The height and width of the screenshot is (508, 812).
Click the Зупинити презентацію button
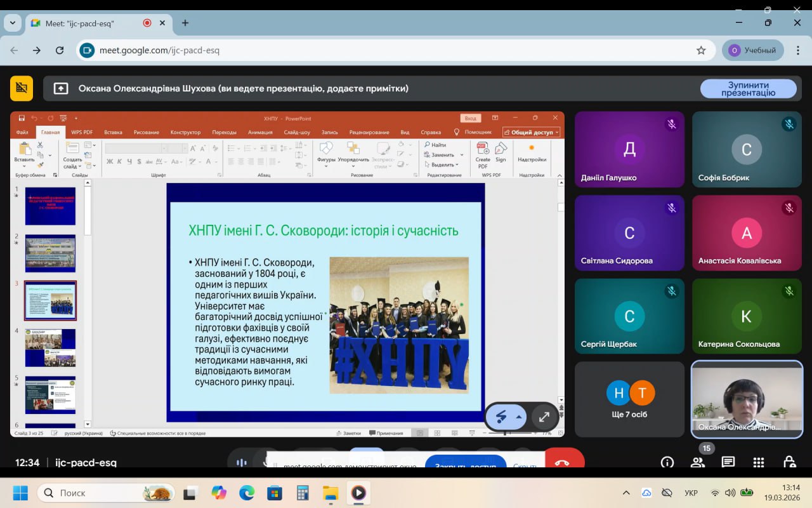click(x=748, y=89)
